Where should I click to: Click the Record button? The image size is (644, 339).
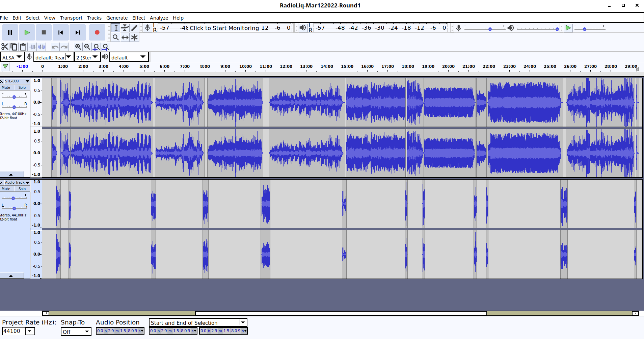97,32
